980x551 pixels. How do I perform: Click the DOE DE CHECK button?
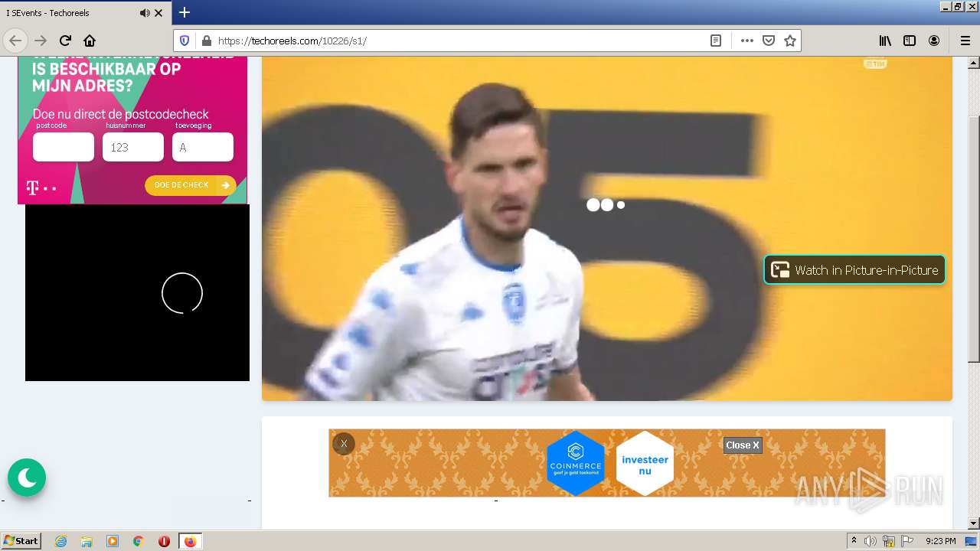click(x=191, y=185)
